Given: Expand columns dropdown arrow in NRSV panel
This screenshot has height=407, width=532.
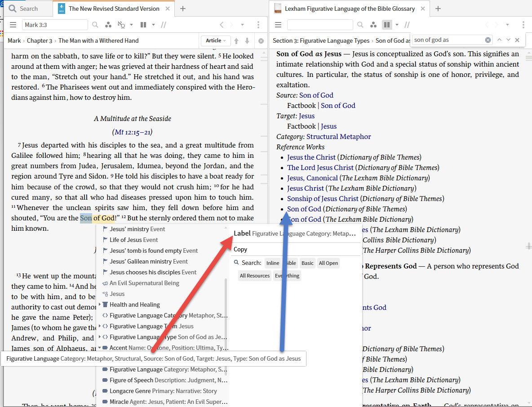Looking at the screenshot, I should pyautogui.click(x=153, y=25).
